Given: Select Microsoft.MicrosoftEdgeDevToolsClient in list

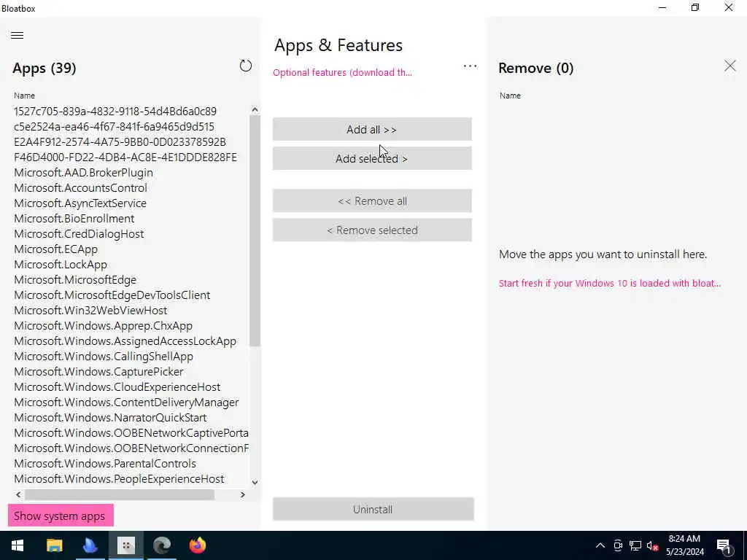Looking at the screenshot, I should (112, 295).
